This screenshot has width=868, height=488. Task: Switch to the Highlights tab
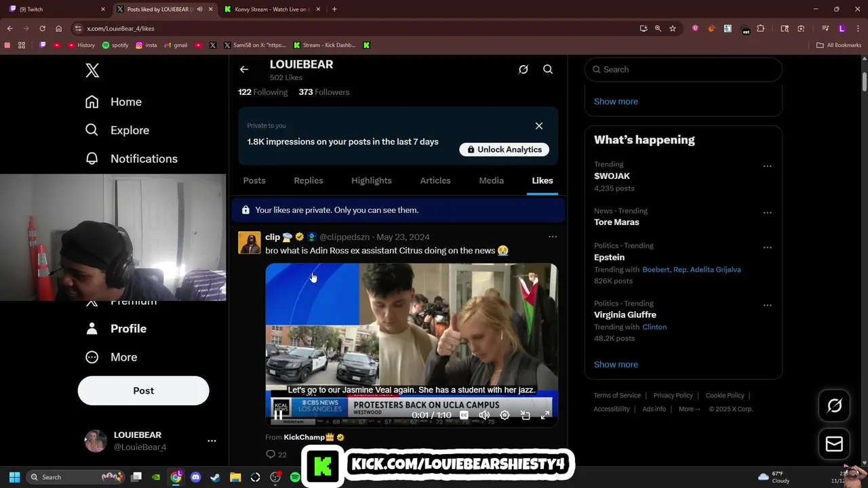click(x=372, y=180)
